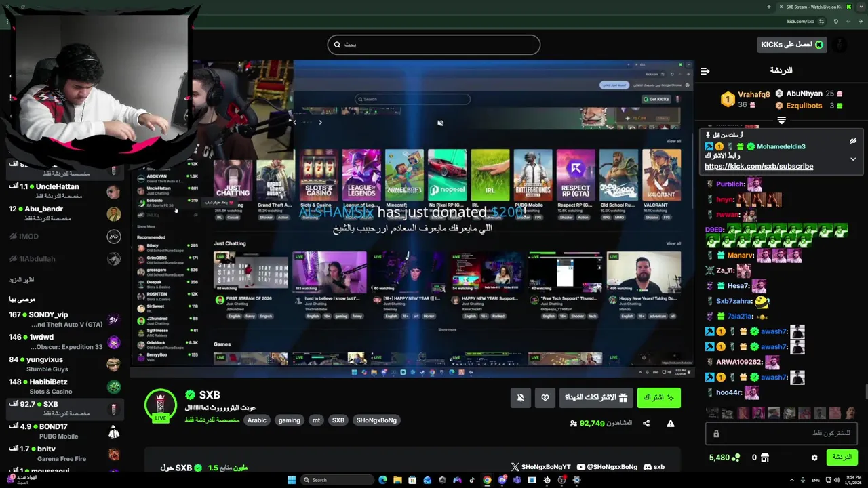Image resolution: width=868 pixels, height=488 pixels.
Task: Open the offline 1lAbdullah channel entry
Action: [x=64, y=258]
